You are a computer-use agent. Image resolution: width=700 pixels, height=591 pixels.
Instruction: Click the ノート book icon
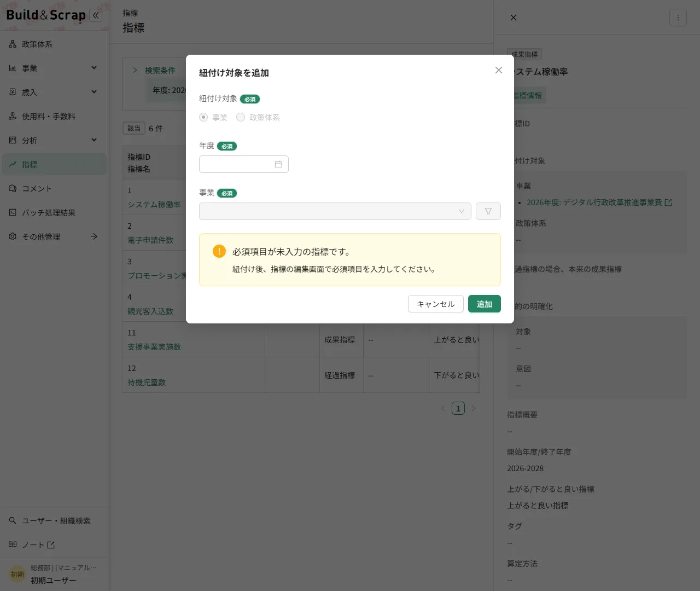pyautogui.click(x=13, y=544)
